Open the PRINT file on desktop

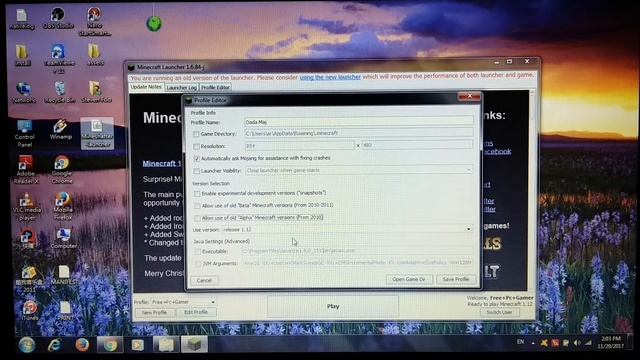65,310
